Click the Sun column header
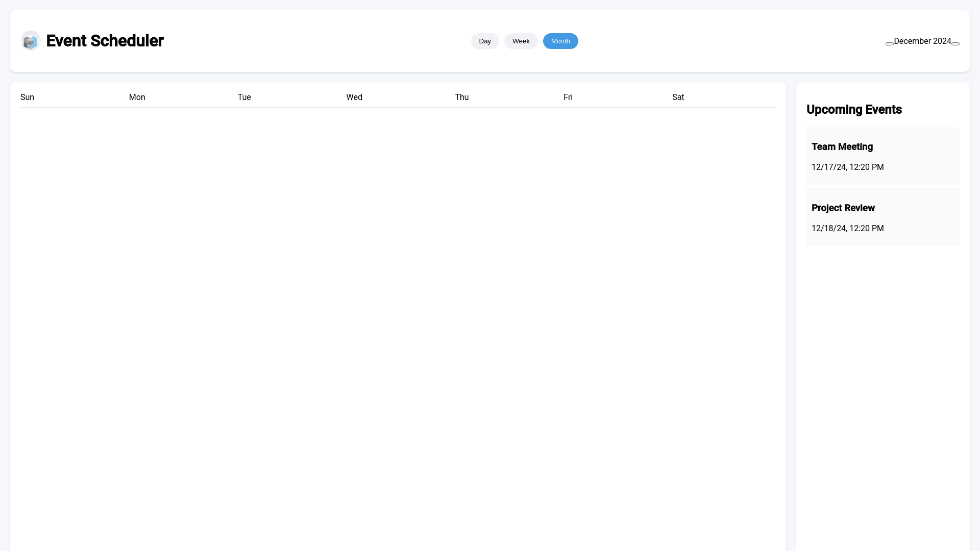Image resolution: width=980 pixels, height=551 pixels. pos(28,97)
